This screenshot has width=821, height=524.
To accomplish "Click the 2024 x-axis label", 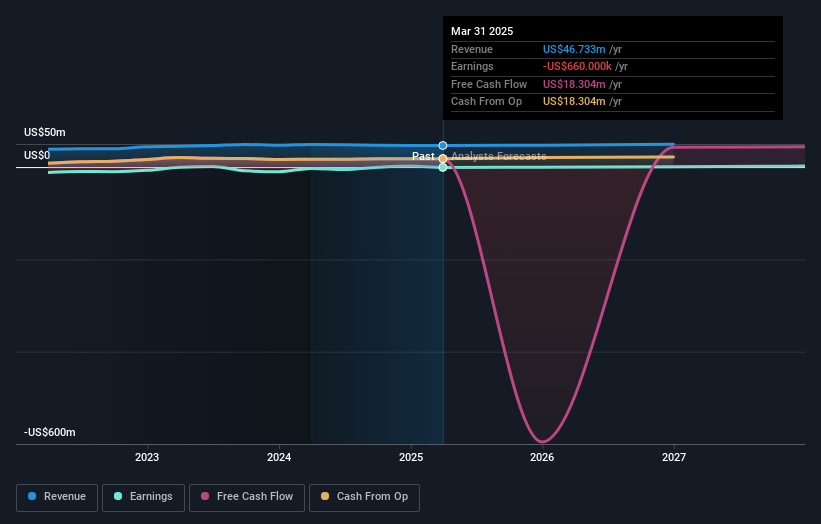I will coord(279,458).
